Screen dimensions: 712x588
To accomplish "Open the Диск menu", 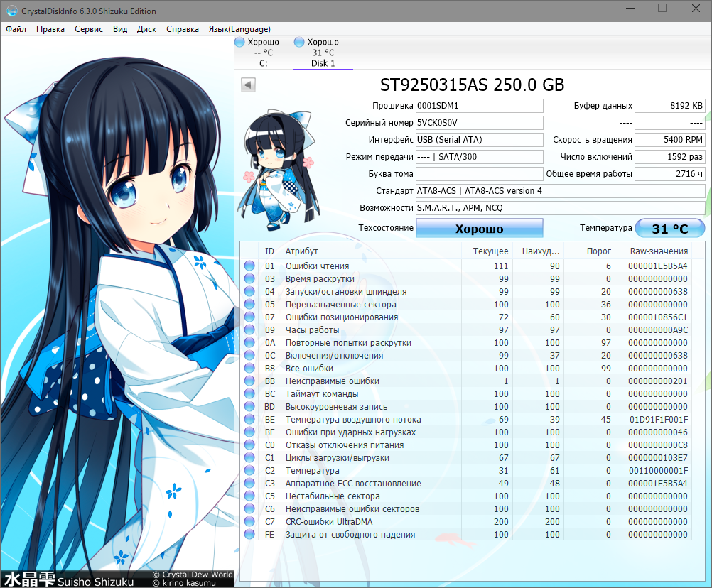I will [146, 29].
